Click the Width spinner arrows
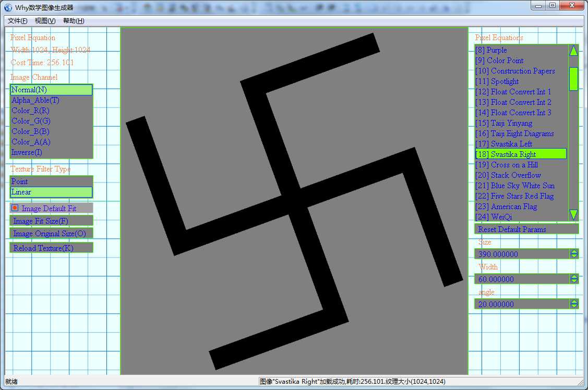This screenshot has height=390, width=588. pyautogui.click(x=574, y=279)
